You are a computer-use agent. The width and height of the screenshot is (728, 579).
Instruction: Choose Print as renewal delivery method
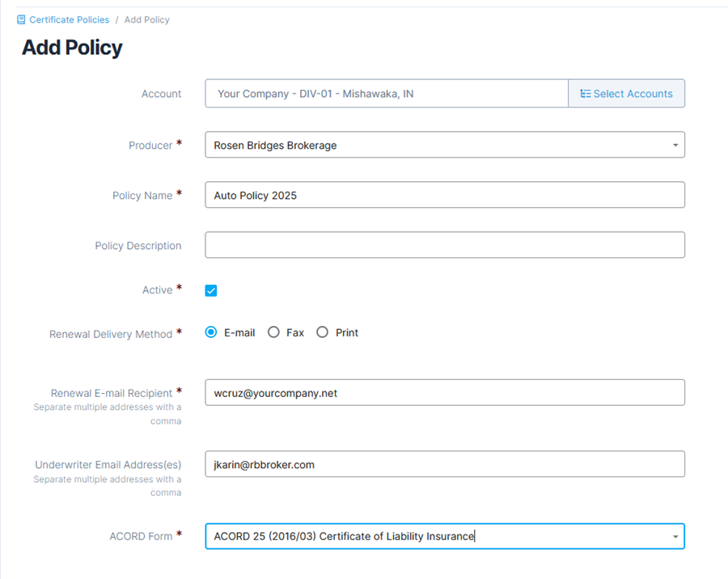322,332
